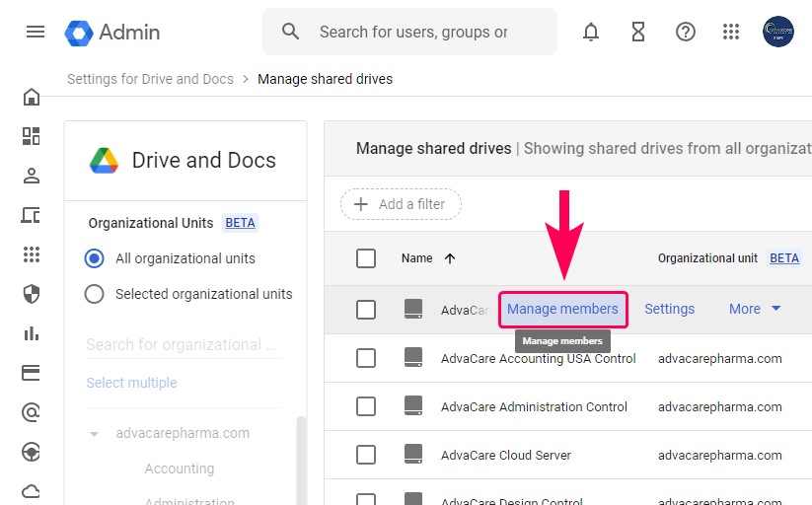Open Rules steering wheel icon in sidebar

coord(31,452)
